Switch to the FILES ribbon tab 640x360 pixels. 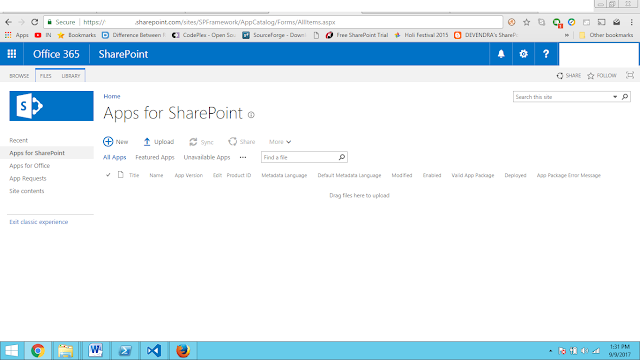click(45, 76)
